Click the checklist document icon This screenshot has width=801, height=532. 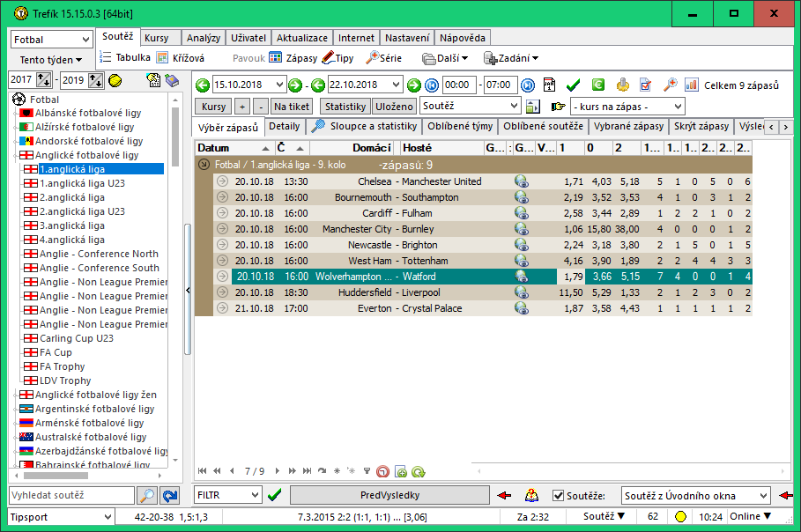tap(646, 85)
